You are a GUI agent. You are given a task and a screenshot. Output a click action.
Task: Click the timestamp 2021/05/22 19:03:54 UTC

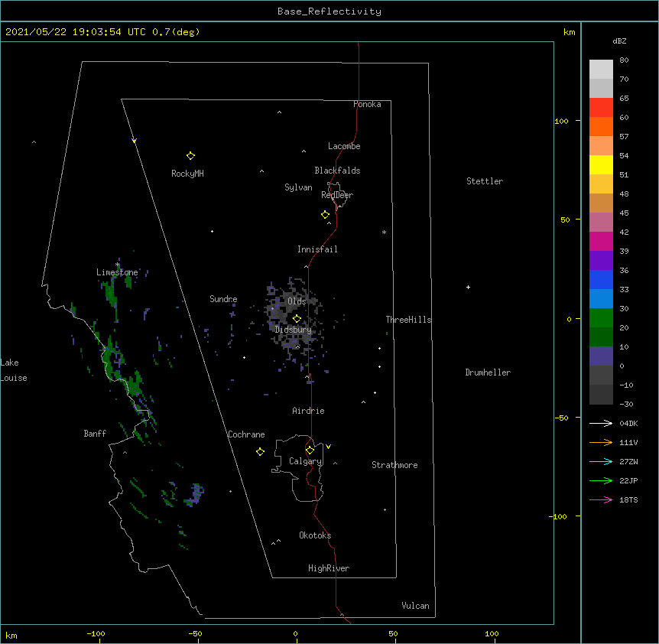[76, 32]
